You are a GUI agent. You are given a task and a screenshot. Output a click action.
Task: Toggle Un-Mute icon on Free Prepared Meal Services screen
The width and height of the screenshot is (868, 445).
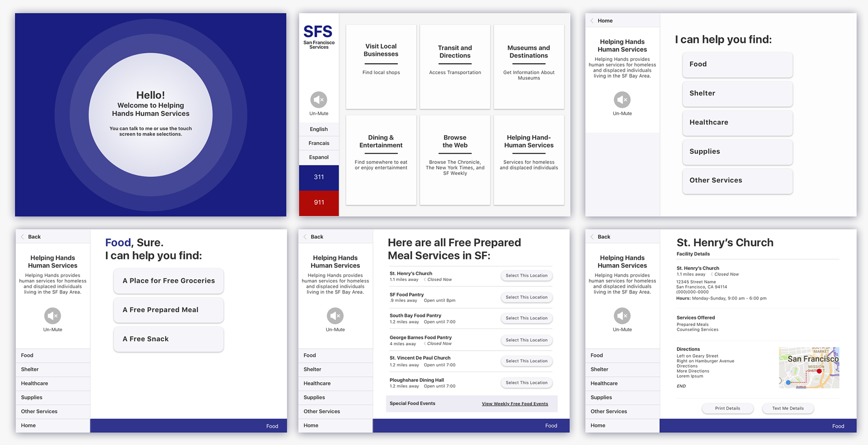click(335, 316)
